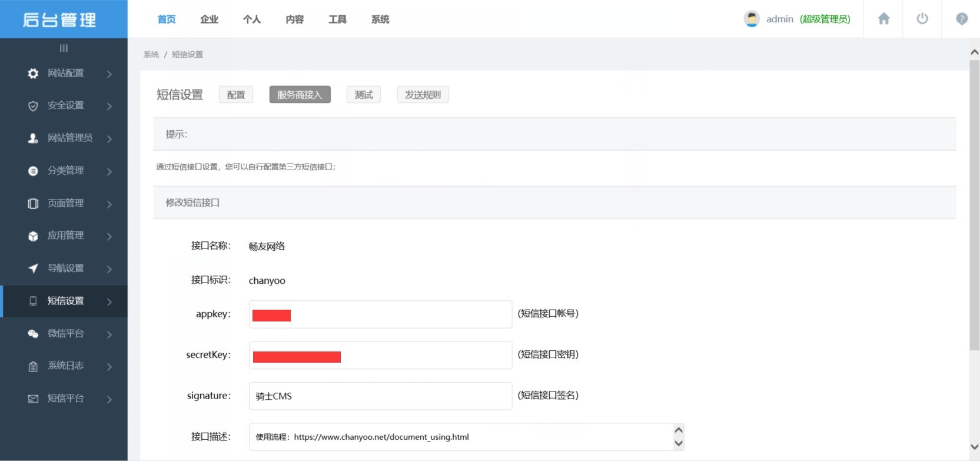Switch to the 发送规则 tab
Viewport: 980px width, 461px height.
pos(423,95)
